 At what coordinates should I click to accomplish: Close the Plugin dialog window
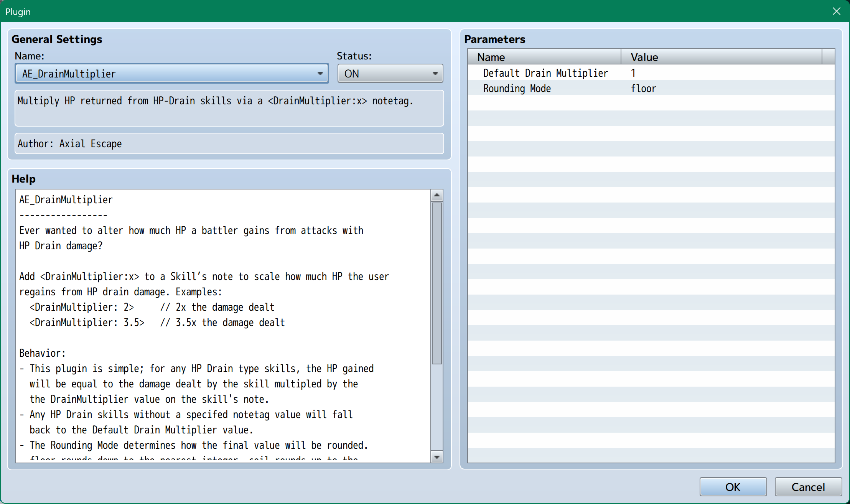837,11
